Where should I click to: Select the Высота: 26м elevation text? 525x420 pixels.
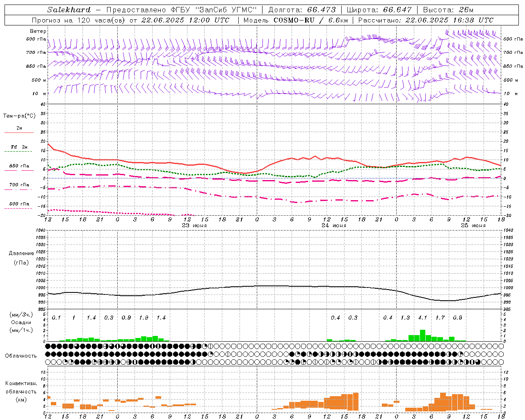[447, 10]
